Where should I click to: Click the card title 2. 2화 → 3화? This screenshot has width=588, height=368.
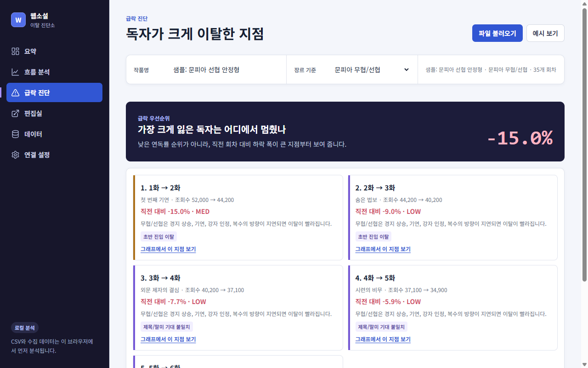point(375,188)
